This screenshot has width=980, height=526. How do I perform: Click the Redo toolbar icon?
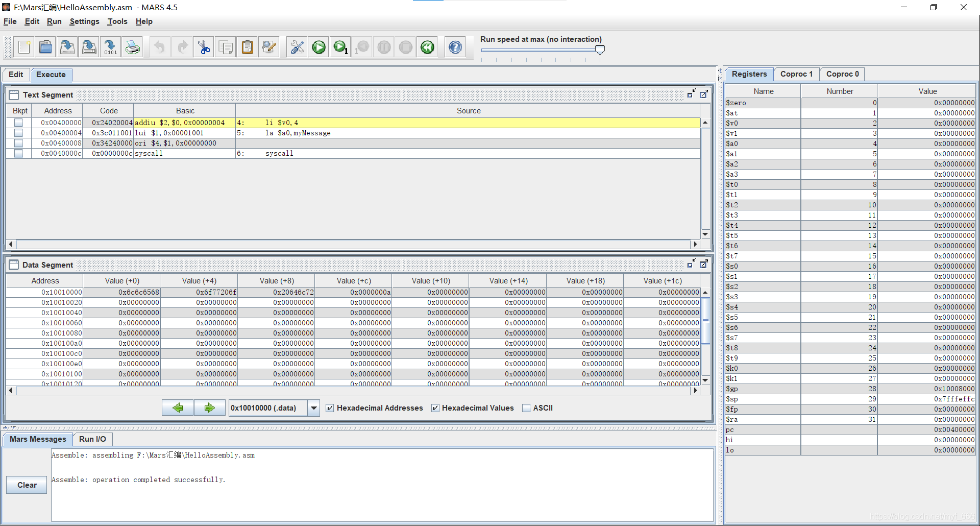coord(182,47)
